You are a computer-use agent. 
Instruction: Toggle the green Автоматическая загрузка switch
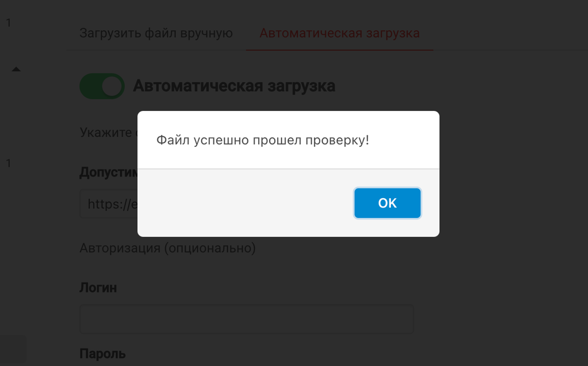(102, 86)
